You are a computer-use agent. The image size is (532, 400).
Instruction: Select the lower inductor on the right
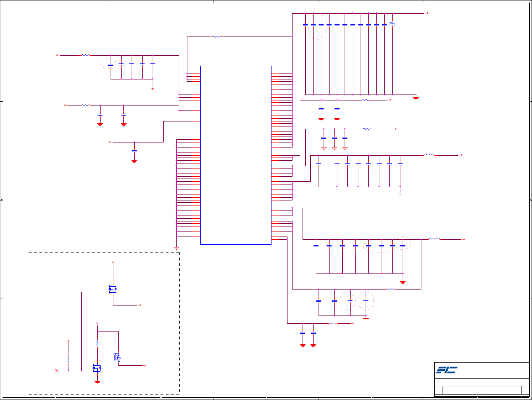coord(434,239)
